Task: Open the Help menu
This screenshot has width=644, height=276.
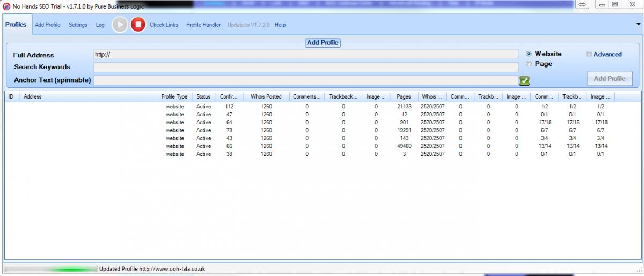Action: pyautogui.click(x=280, y=25)
